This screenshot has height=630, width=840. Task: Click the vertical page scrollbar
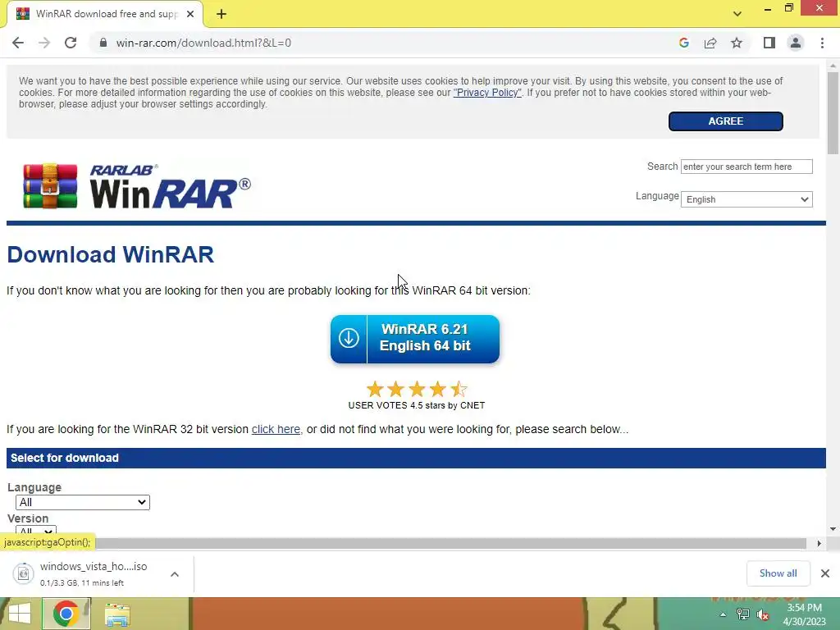coord(833,112)
